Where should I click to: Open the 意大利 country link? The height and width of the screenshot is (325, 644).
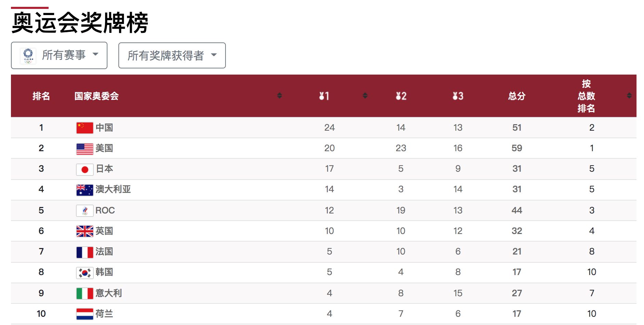tap(108, 293)
